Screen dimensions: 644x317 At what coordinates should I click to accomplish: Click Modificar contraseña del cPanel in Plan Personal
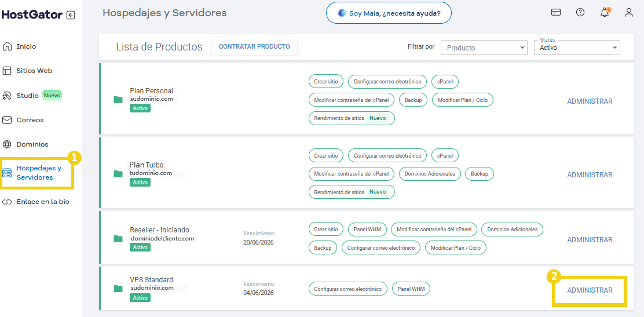(x=351, y=100)
